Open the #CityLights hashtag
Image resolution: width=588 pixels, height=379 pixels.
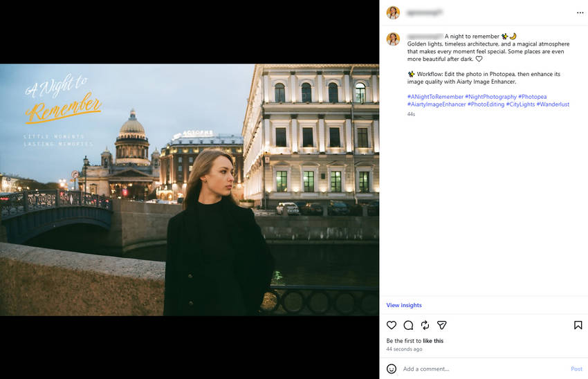pos(520,104)
